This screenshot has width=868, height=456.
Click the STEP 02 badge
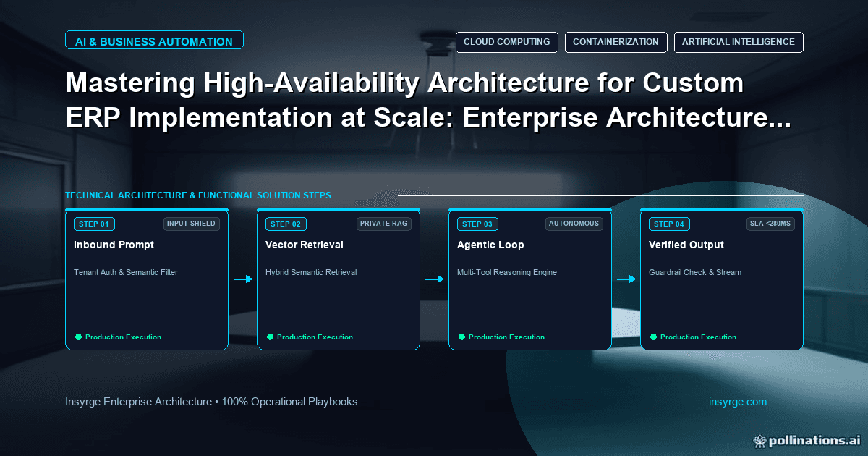286,224
